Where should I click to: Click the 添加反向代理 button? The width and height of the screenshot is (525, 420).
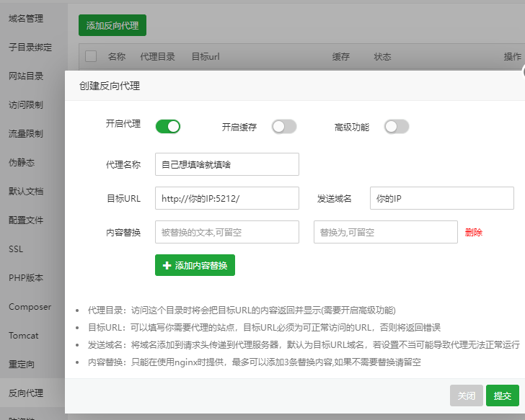click(112, 25)
